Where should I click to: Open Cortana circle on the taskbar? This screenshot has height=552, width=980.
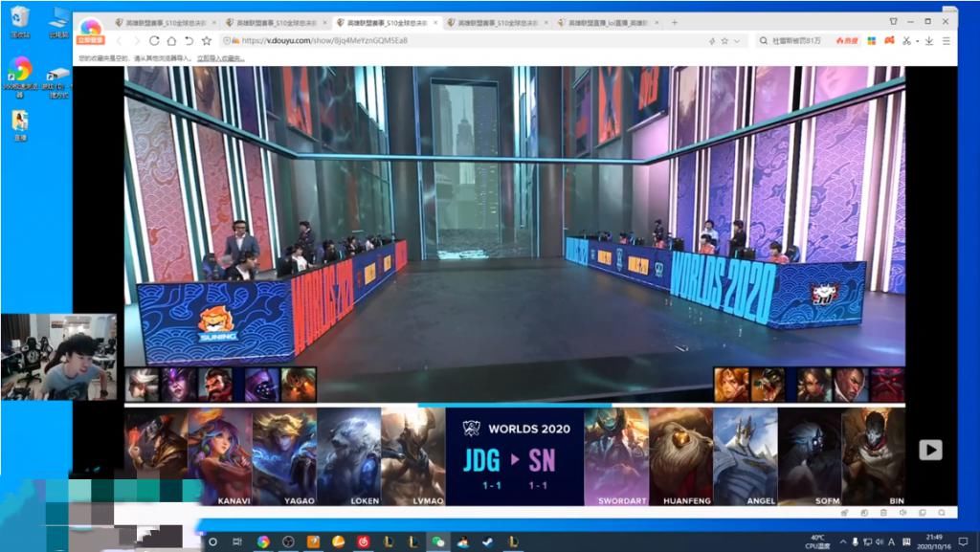212,541
